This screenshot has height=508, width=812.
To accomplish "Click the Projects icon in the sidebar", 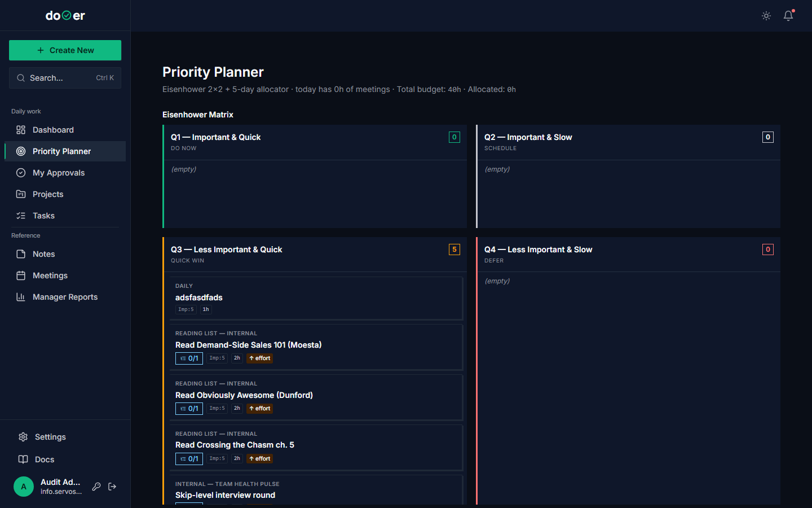I will [x=21, y=194].
